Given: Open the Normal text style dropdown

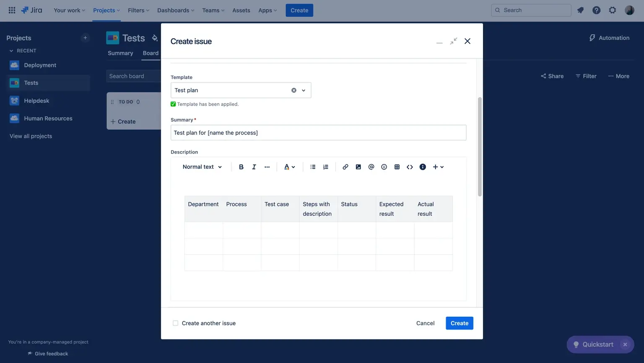Looking at the screenshot, I should pyautogui.click(x=202, y=167).
